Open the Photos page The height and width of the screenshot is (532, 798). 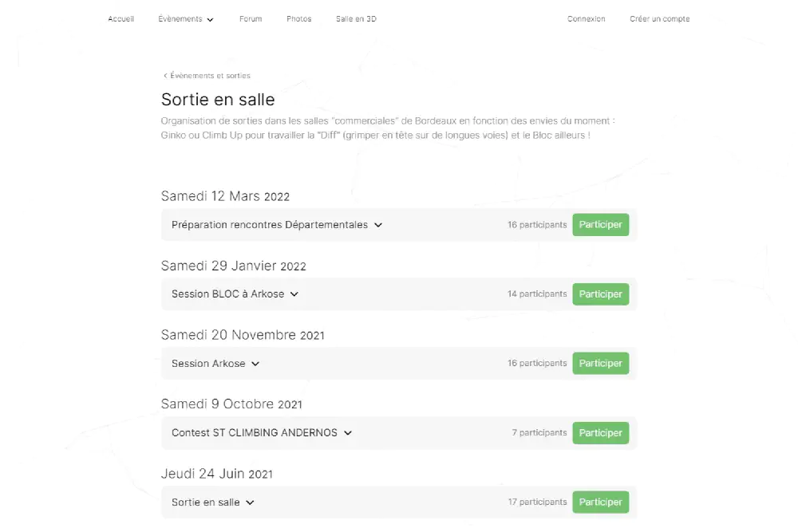299,19
